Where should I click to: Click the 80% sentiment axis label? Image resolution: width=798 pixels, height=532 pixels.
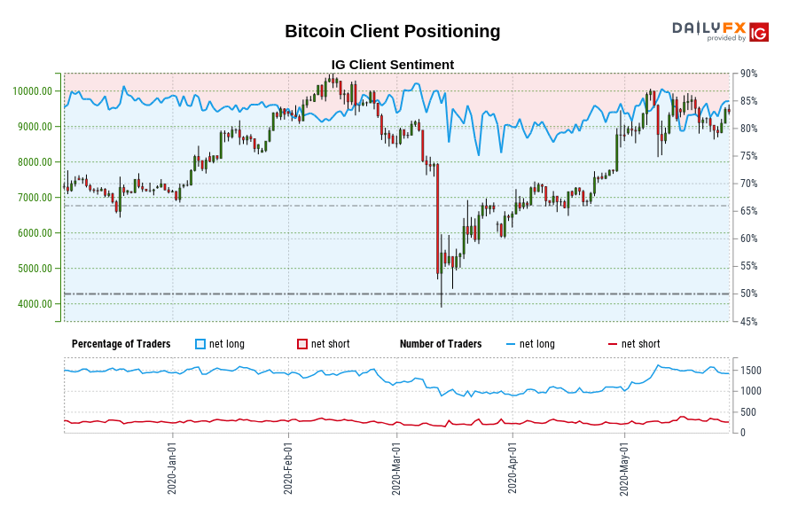pos(748,129)
